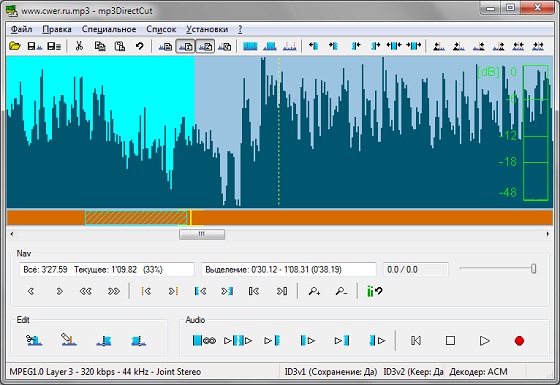This screenshot has width=560, height=385.
Task: Click the paste icon in toolbar
Action: (x=120, y=46)
